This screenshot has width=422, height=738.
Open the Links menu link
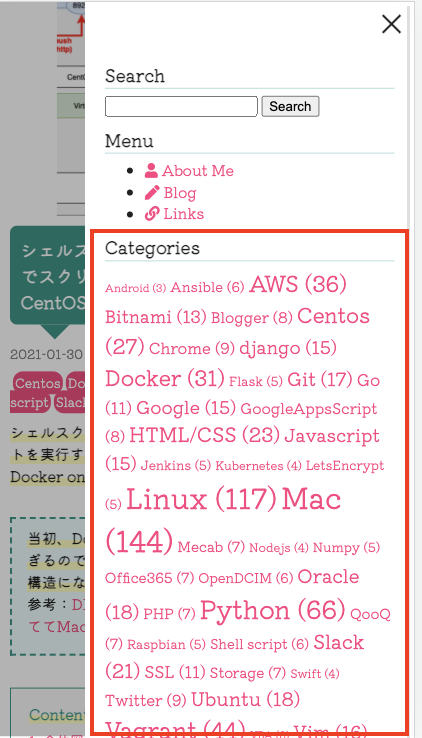tap(183, 214)
